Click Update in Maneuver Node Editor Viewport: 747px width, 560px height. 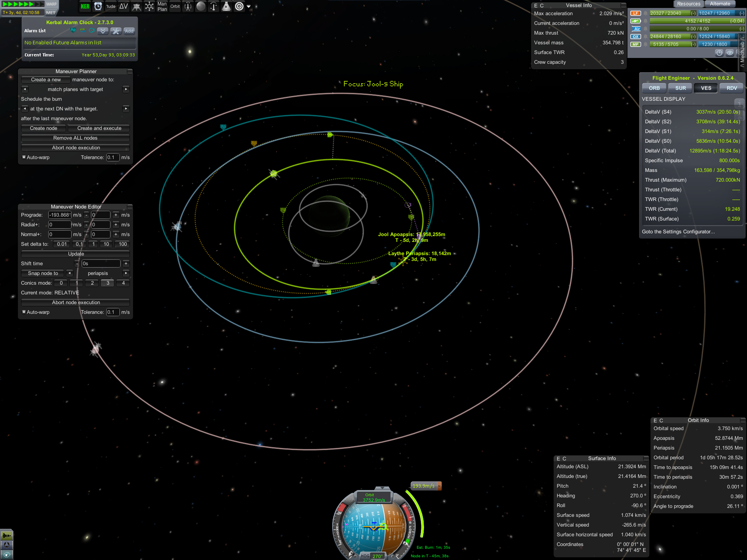click(75, 254)
